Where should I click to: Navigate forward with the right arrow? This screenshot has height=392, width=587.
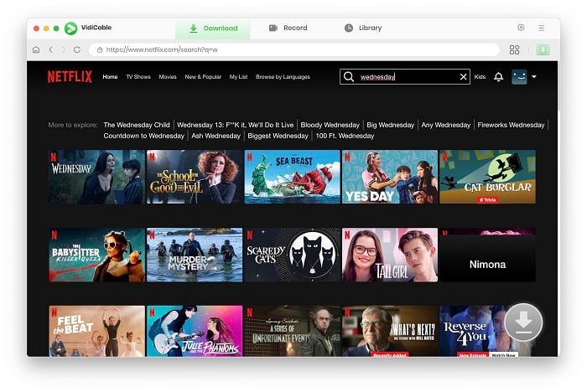point(63,49)
